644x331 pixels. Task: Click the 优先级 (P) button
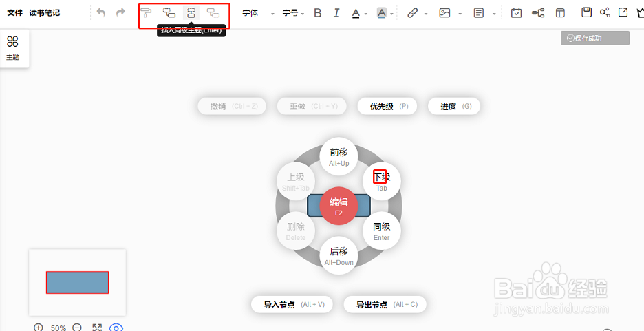(387, 107)
